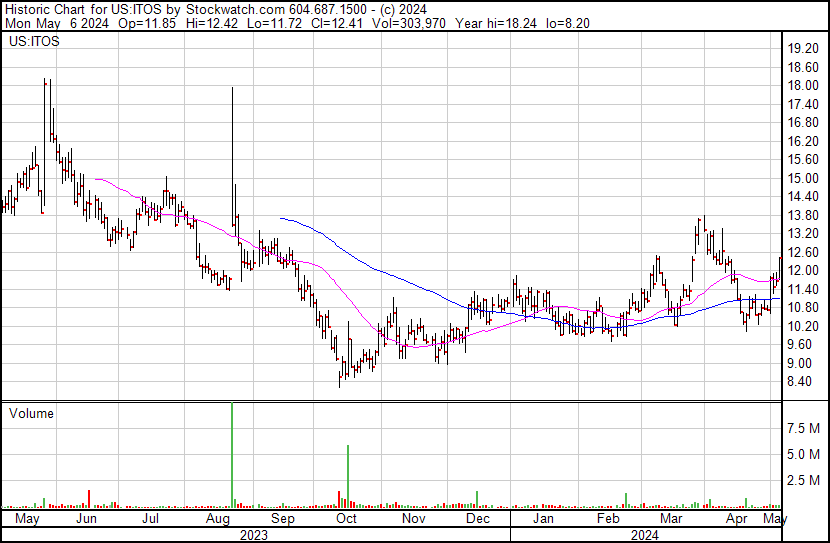Click the 15.00 price axis label

click(x=804, y=178)
